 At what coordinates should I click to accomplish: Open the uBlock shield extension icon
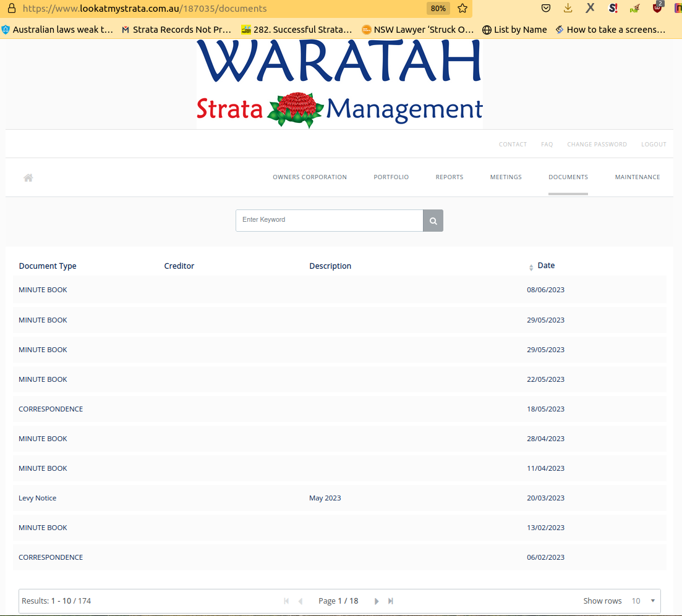point(657,8)
